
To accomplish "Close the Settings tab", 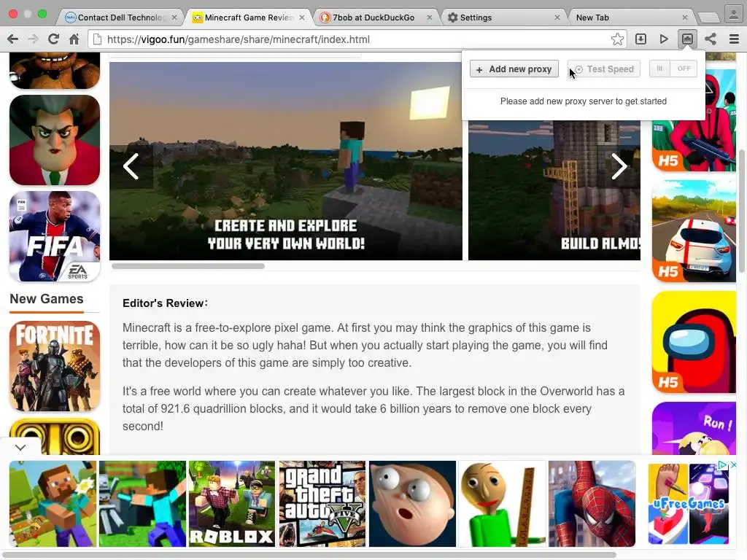I will click(x=557, y=17).
